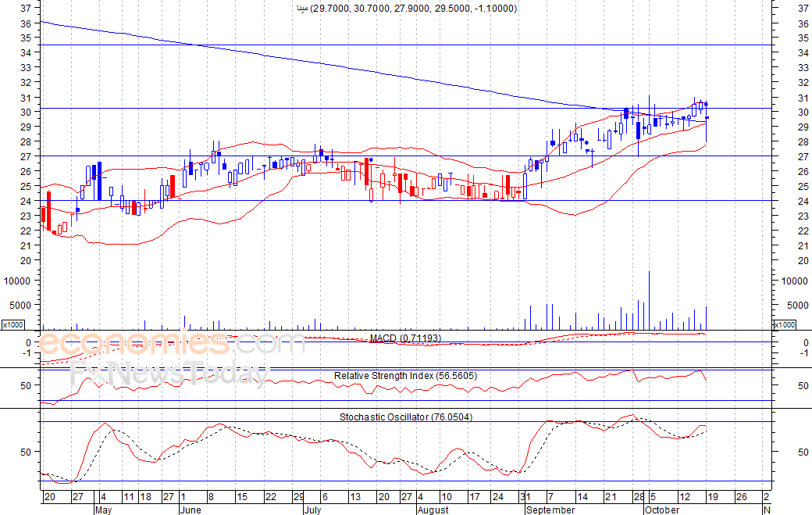The height and width of the screenshot is (515, 812).
Task: Select the August month label
Action: click(433, 510)
